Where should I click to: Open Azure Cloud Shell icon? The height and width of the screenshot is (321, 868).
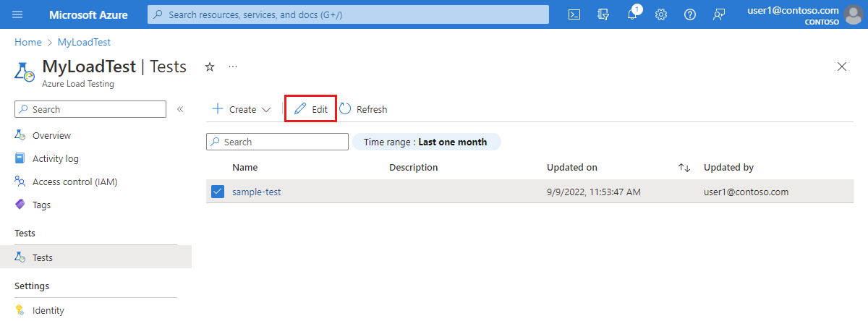coord(574,14)
